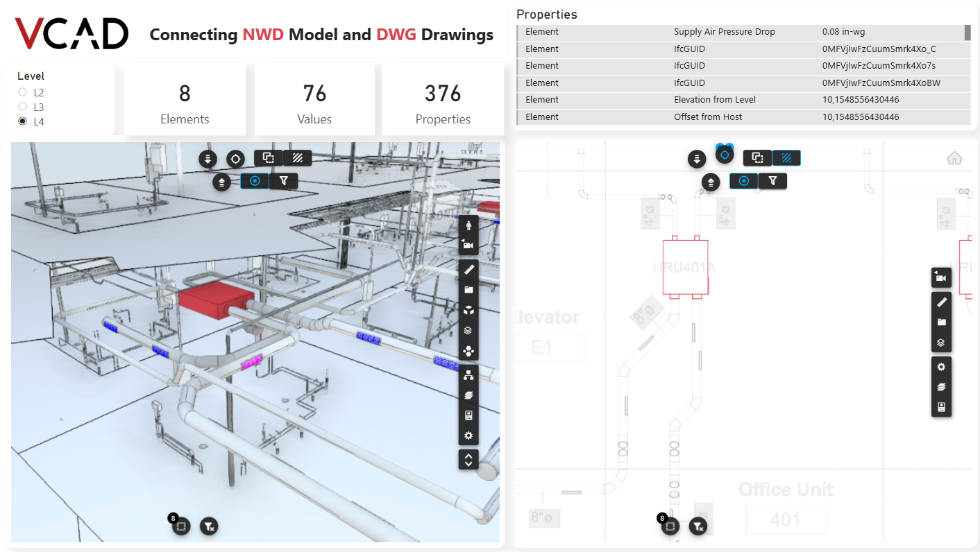The image size is (980, 552).
Task: Open the stacked layers icon in 3D viewer toolbar
Action: [468, 331]
